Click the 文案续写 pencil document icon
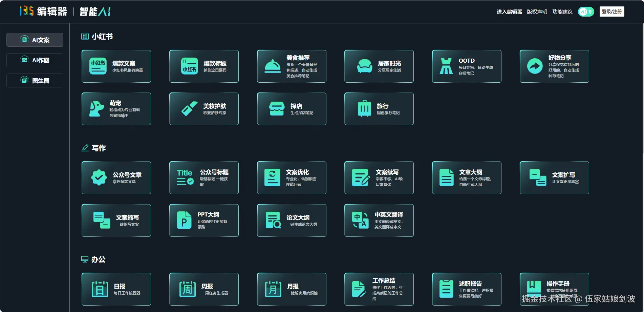 coord(361,178)
